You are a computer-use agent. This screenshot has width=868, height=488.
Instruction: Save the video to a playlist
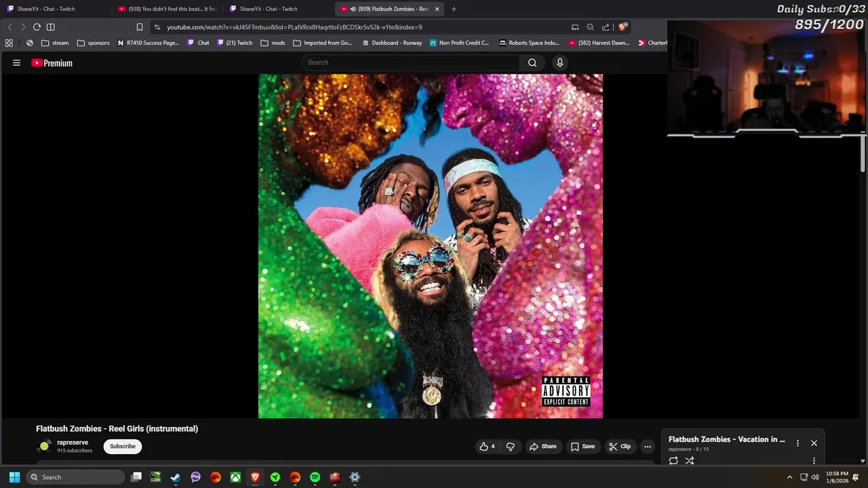click(x=583, y=446)
